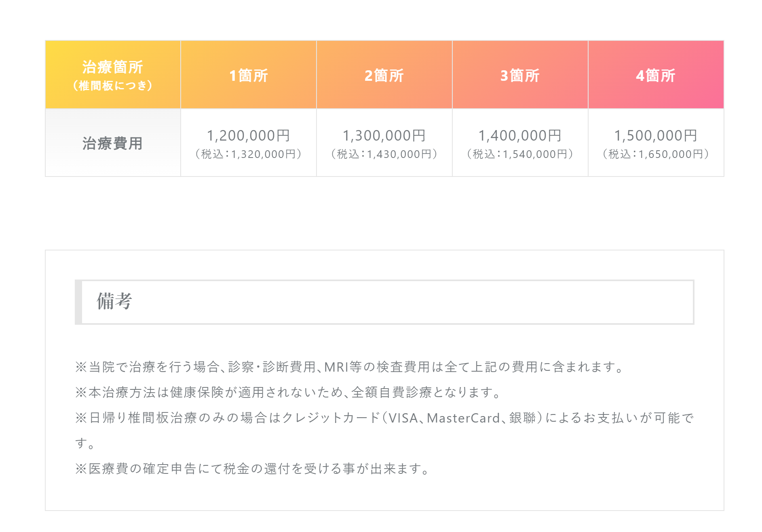Click the "備考" section heading
Screen dimensions: 762x532
click(x=115, y=301)
